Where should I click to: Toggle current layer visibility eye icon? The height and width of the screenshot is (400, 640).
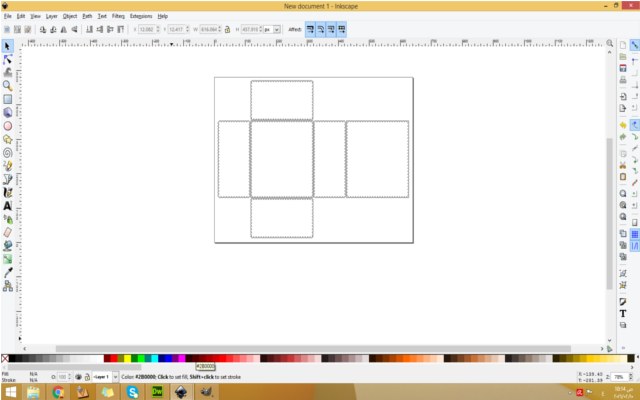click(78, 377)
